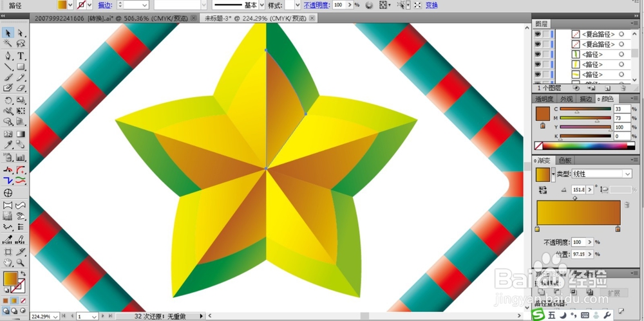Image resolution: width=644 pixels, height=321 pixels.
Task: Click the recolor artwork wheel icon
Action: tap(369, 5)
